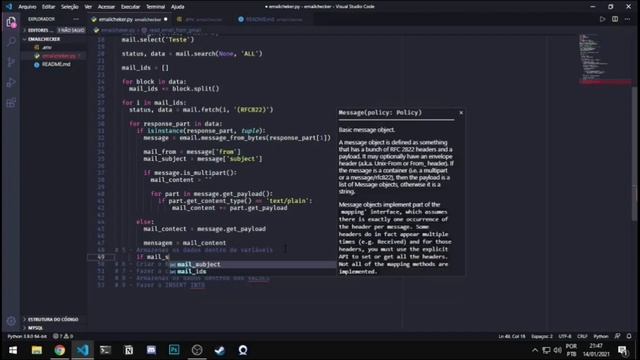Open Steam from the taskbar
The width and height of the screenshot is (640, 360).
point(220,350)
